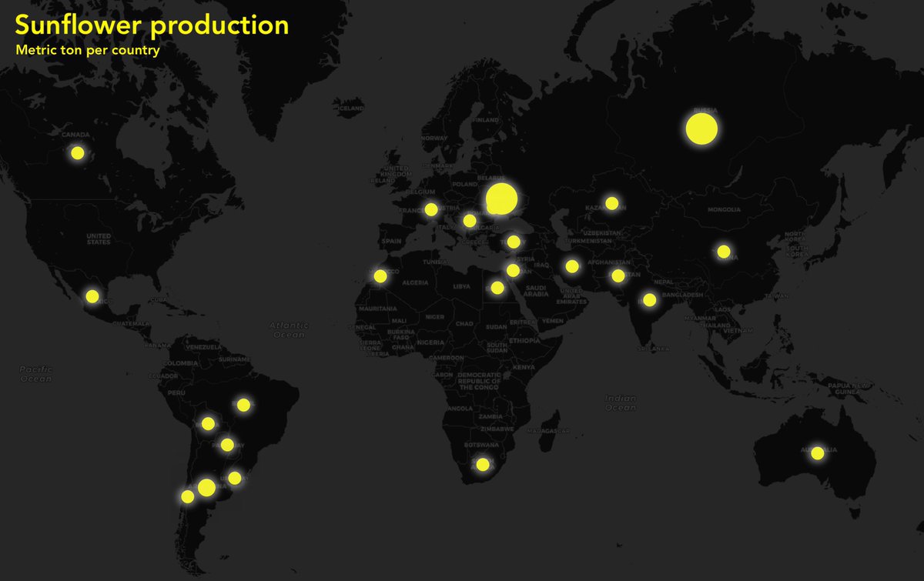Click the 'Metric ton per country' subtitle

click(x=87, y=51)
